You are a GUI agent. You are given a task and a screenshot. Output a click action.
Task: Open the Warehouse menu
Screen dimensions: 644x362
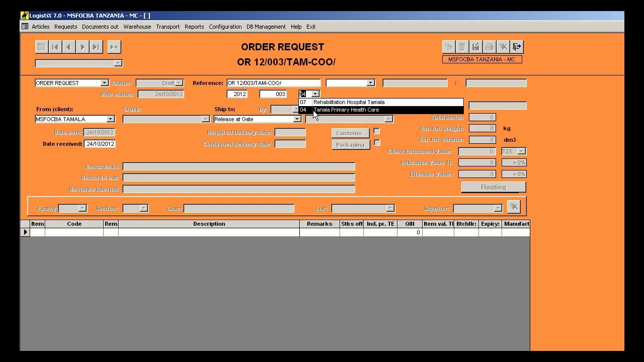[x=137, y=27]
